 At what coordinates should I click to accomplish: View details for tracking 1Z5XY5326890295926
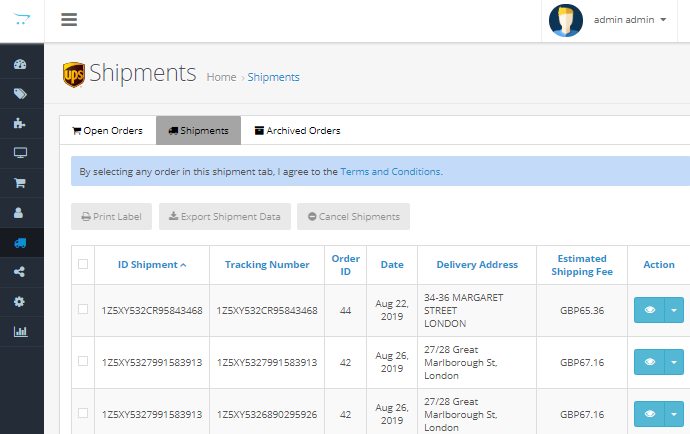coord(650,414)
